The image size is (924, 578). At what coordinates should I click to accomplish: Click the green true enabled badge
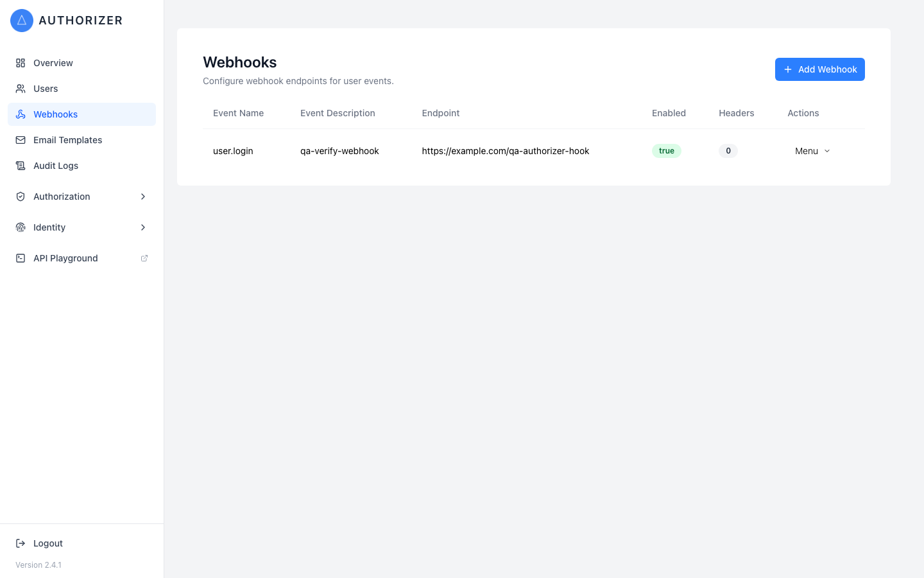[667, 151]
